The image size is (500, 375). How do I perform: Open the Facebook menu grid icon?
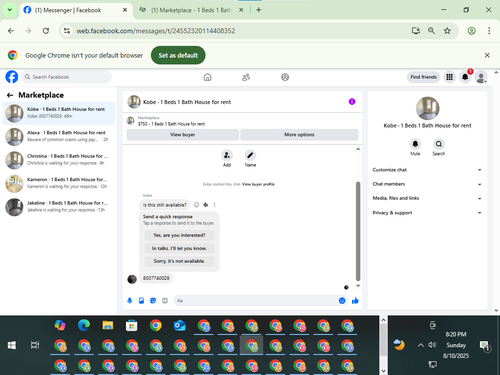(449, 77)
